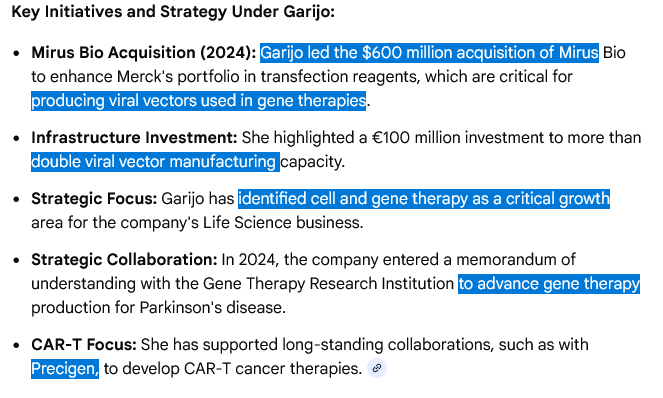The width and height of the screenshot is (663, 398).
Task: Click the words "Parkinson's disease"
Action: coord(212,308)
